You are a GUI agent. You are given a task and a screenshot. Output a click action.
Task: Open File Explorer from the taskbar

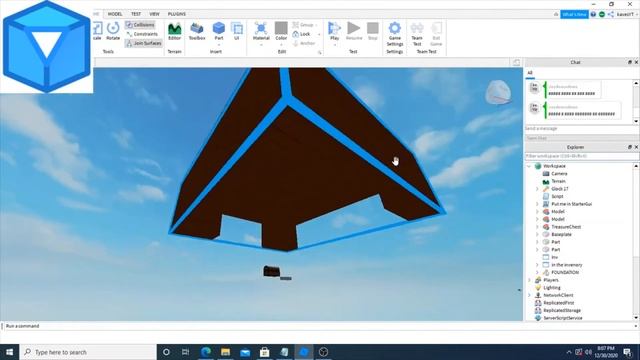click(225, 352)
